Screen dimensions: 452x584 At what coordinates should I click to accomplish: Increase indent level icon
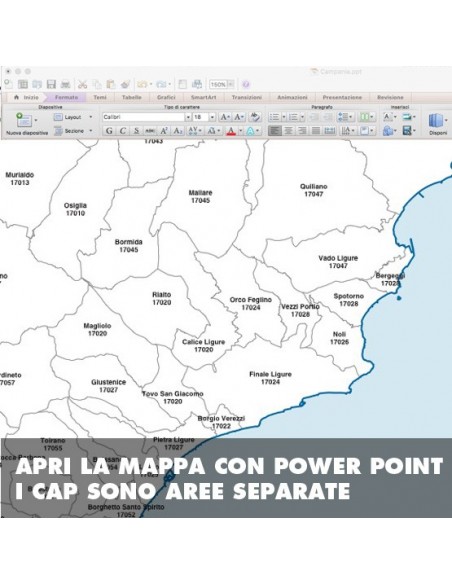[328, 117]
